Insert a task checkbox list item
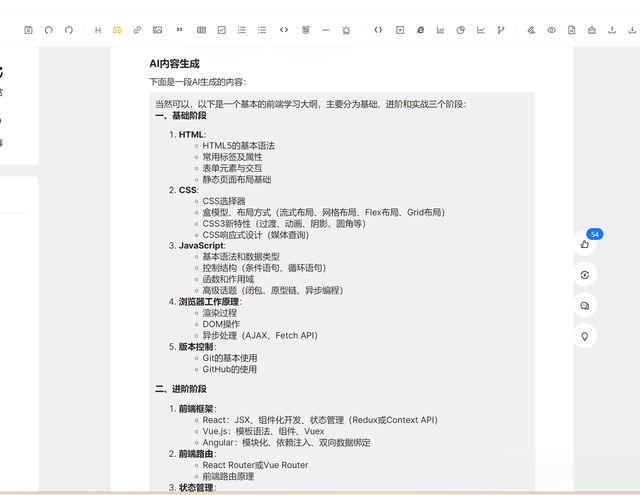This screenshot has width=640, height=495. 222,30
